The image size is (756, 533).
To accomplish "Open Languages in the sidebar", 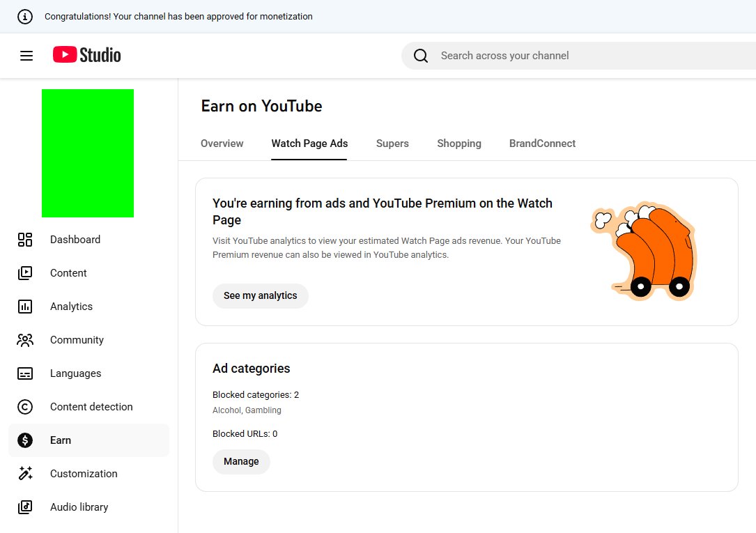I will click(x=88, y=373).
